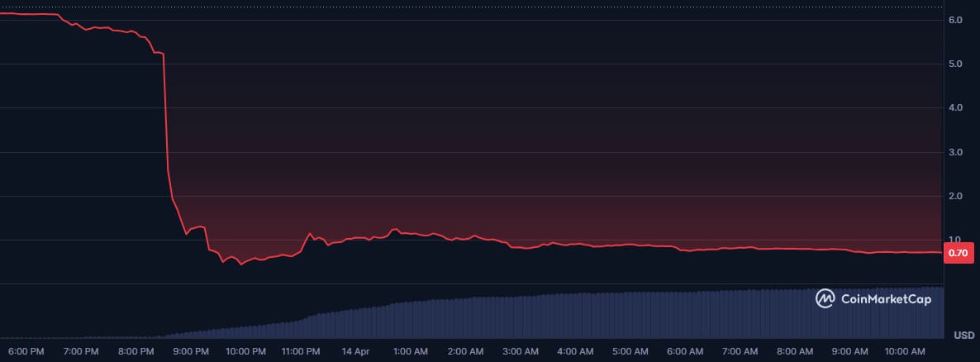Click the 5.0 price axis label
Viewport: 980px width, 362px height.
point(955,64)
